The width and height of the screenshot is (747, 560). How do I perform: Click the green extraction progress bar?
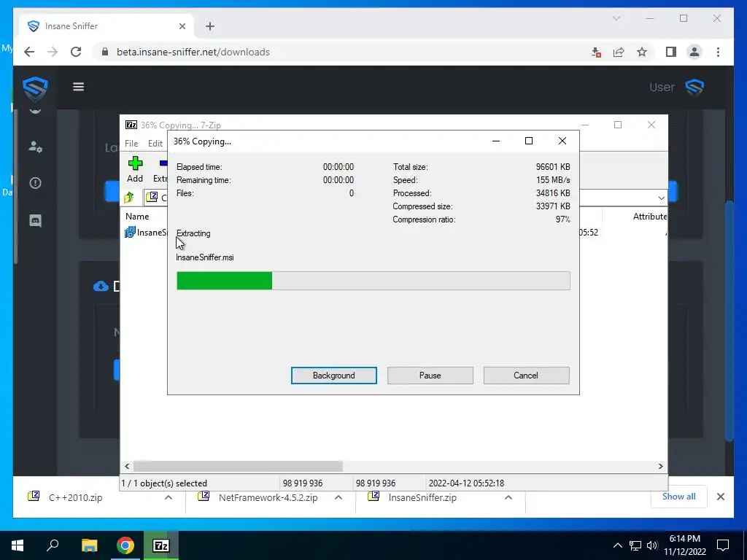point(373,281)
